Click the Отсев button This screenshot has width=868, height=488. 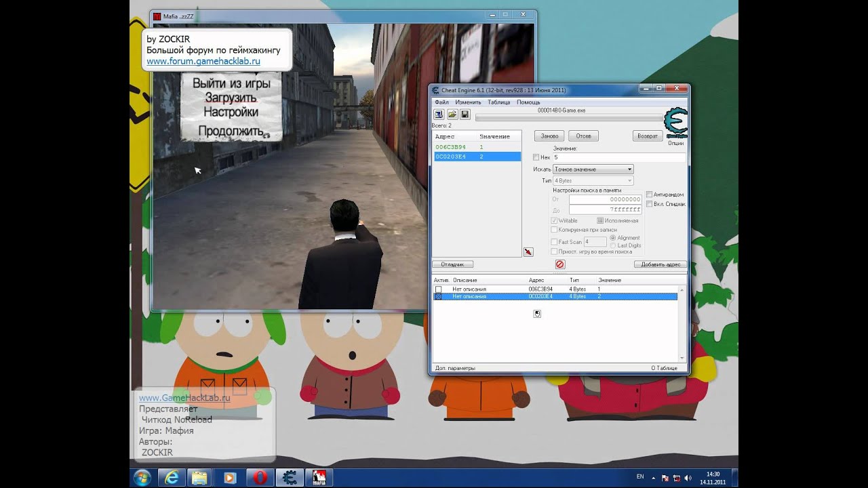583,136
